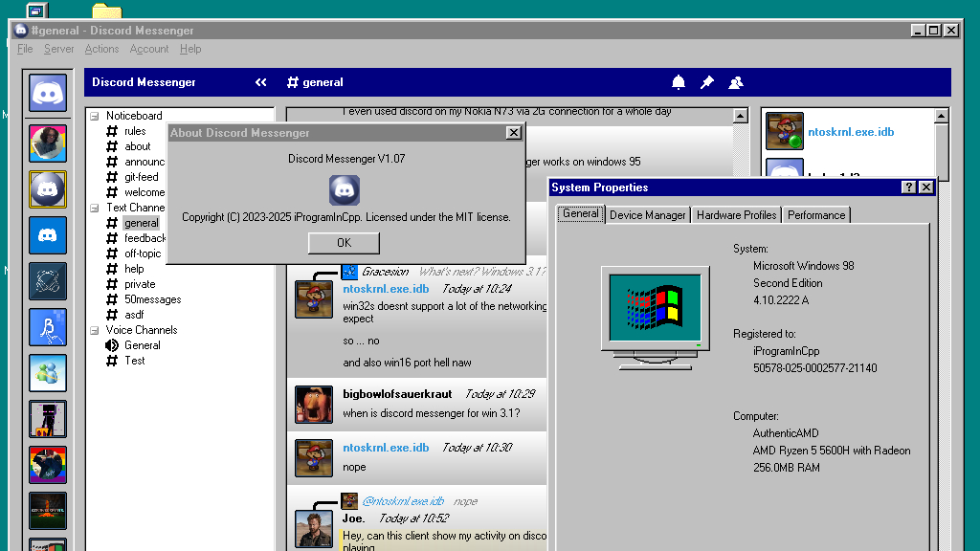The image size is (980, 551).
Task: Open the MSN Messenger people server icon
Action: point(48,373)
